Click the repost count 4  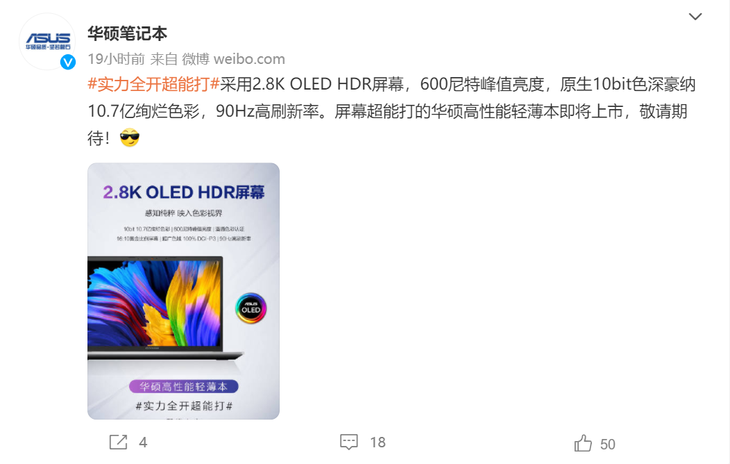tap(143, 442)
